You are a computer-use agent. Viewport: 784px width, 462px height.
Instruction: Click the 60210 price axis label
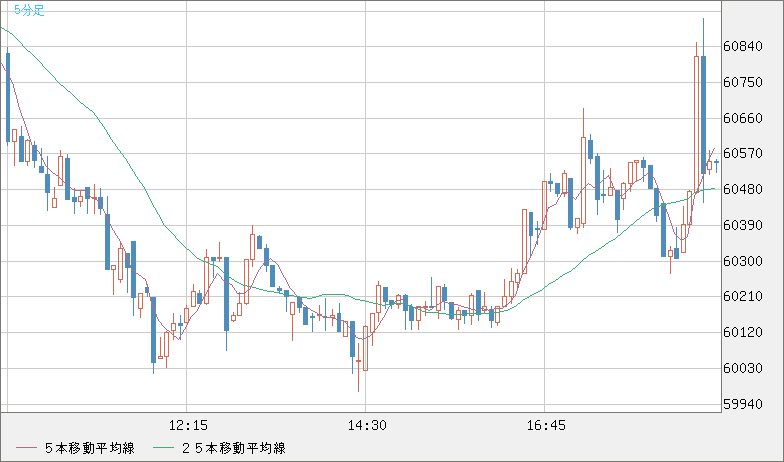click(x=743, y=296)
